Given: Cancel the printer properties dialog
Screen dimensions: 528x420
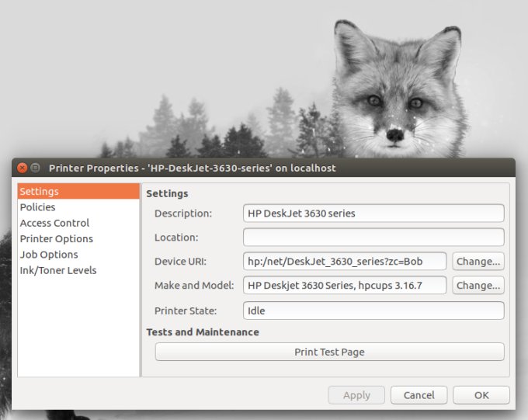Looking at the screenshot, I should (x=419, y=395).
